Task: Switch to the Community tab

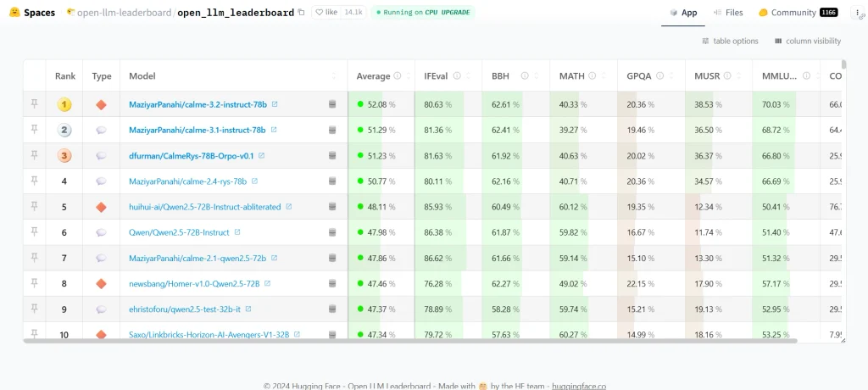Action: pos(798,13)
